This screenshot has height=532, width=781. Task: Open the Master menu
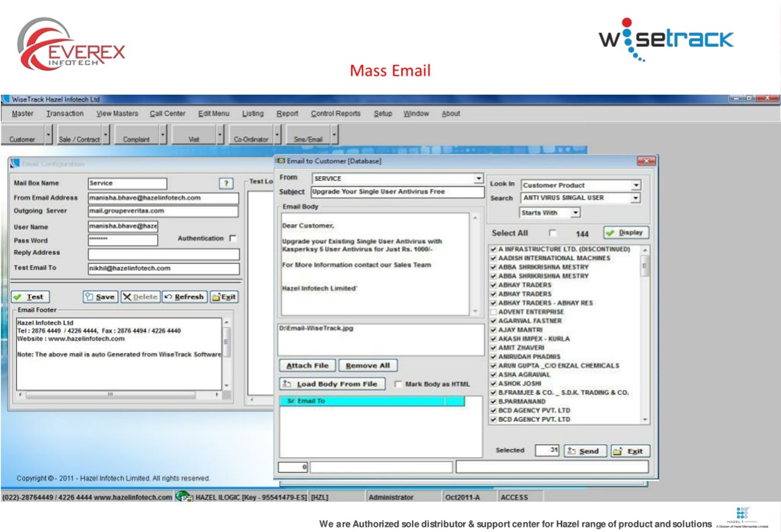[x=23, y=113]
